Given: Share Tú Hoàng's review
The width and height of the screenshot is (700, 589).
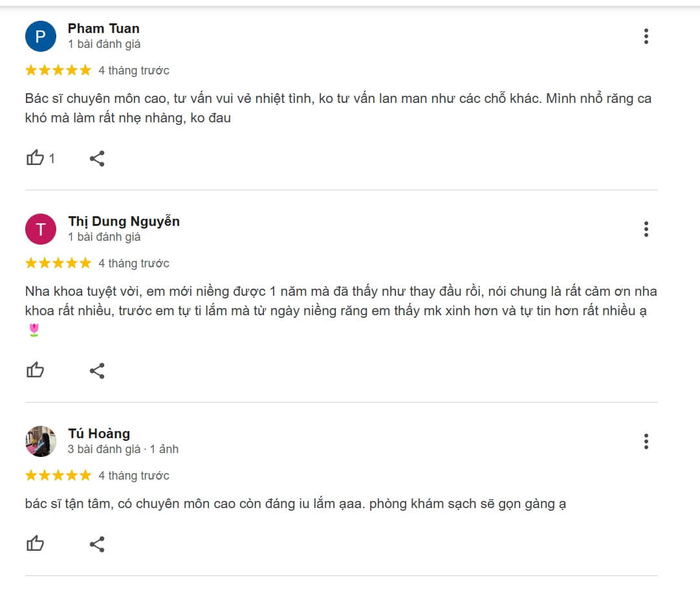Looking at the screenshot, I should [97, 544].
